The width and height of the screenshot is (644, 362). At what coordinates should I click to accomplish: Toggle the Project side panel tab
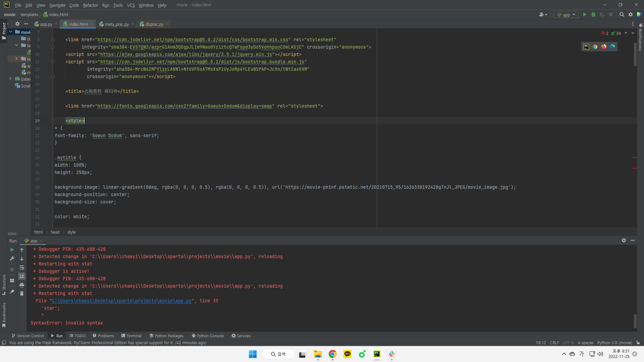click(4, 31)
